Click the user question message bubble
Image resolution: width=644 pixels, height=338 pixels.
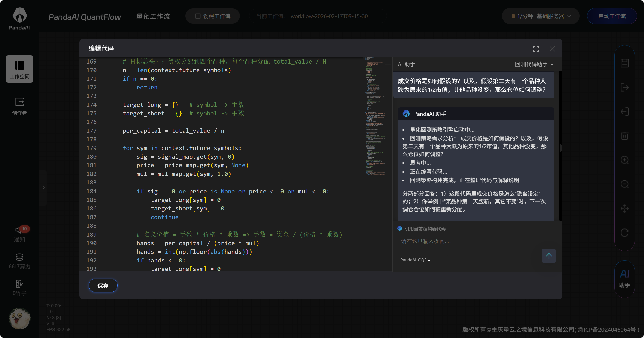click(x=474, y=85)
